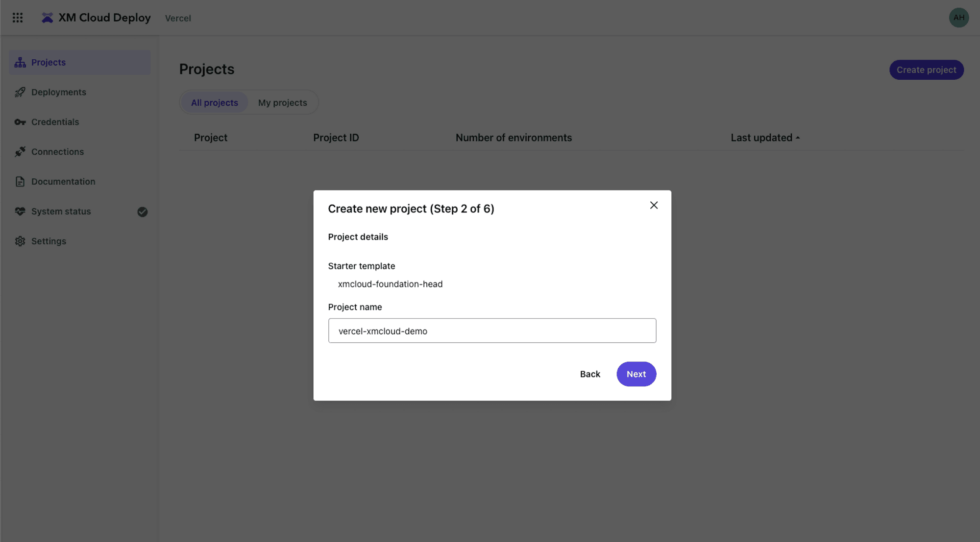Screen dimensions: 980x542
Task: Focus the Project name input field
Action: coord(492,331)
